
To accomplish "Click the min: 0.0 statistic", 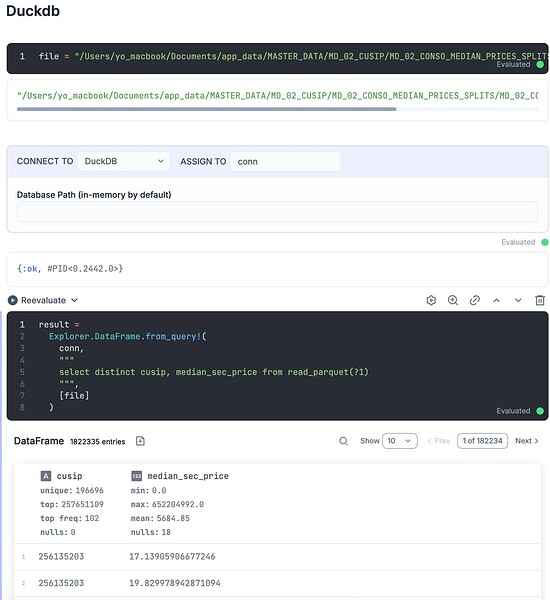I will tap(148, 491).
